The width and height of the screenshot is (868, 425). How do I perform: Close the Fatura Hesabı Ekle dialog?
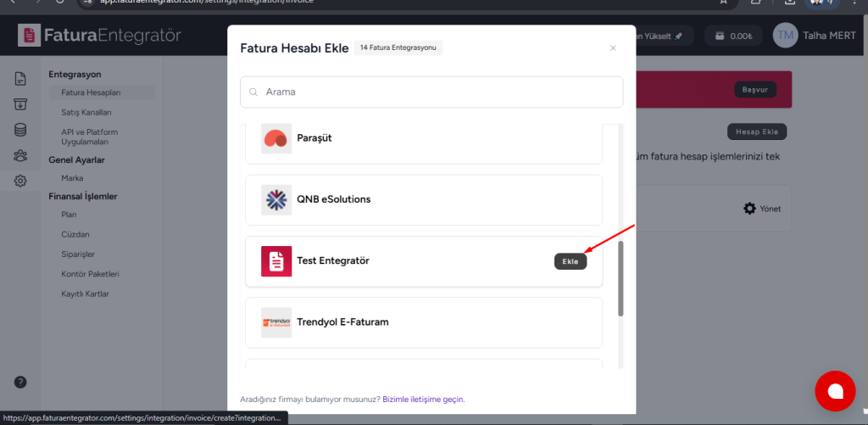point(613,48)
